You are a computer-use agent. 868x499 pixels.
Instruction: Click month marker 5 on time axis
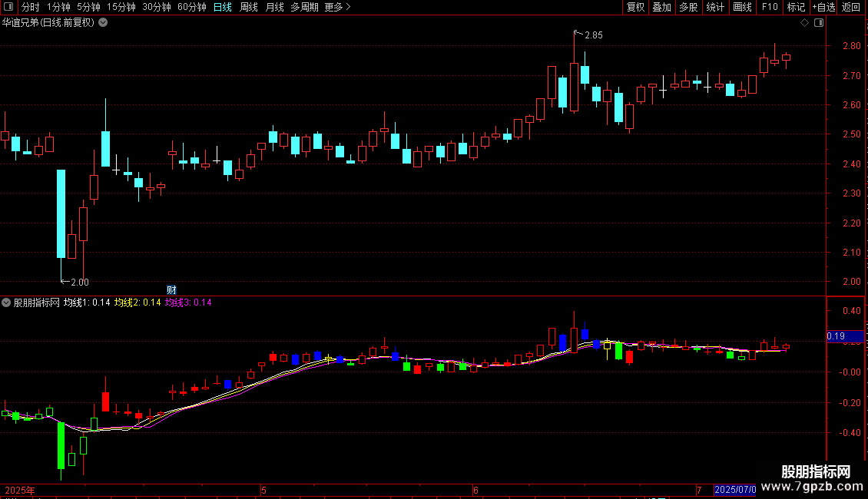click(x=264, y=490)
